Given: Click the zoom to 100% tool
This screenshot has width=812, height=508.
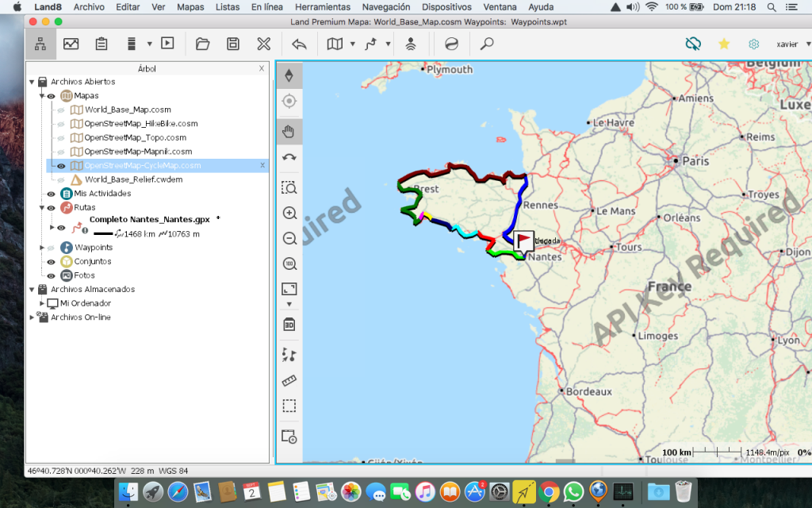Looking at the screenshot, I should tap(289, 264).
